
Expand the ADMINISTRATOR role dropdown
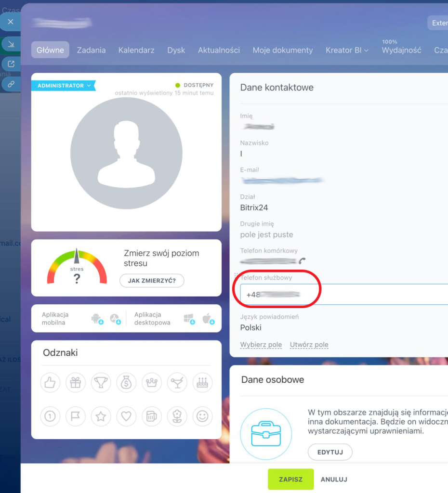pos(64,86)
